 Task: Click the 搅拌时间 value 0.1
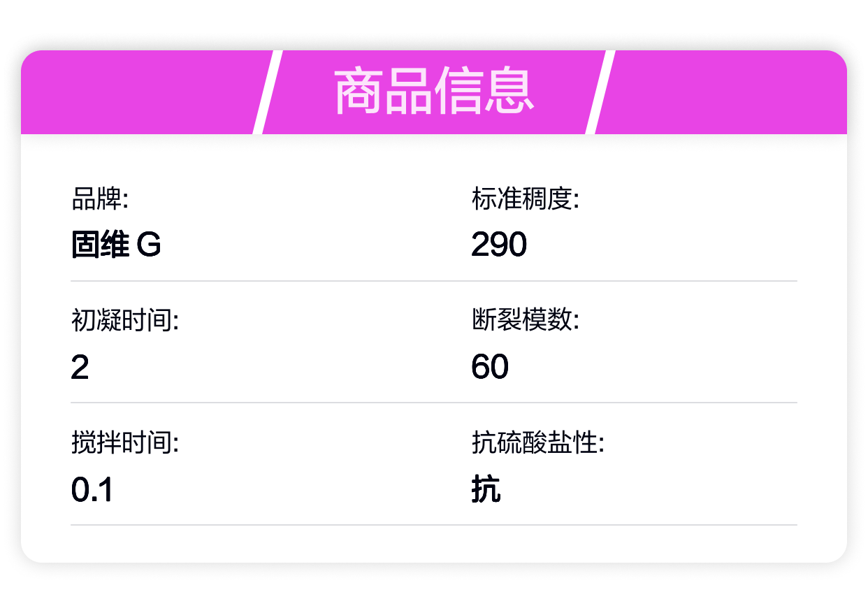pyautogui.click(x=92, y=489)
